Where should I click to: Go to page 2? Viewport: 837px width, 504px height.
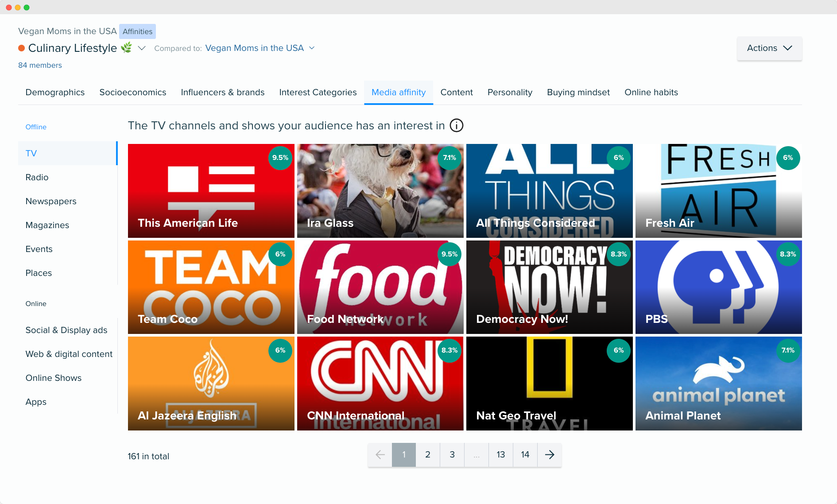[428, 455]
